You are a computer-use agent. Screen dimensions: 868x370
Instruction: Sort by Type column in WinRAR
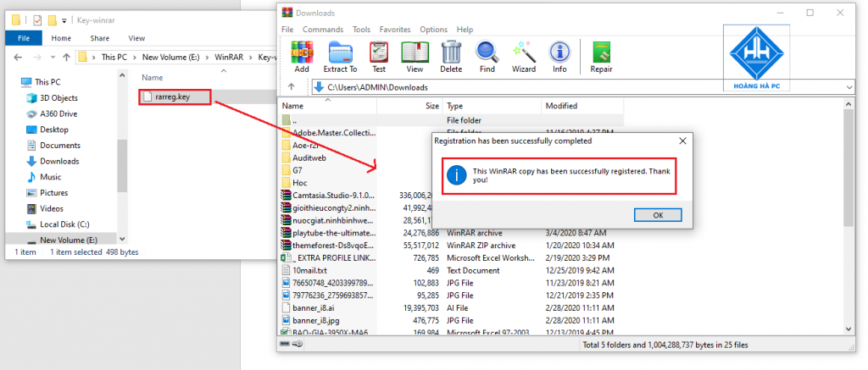point(492,106)
